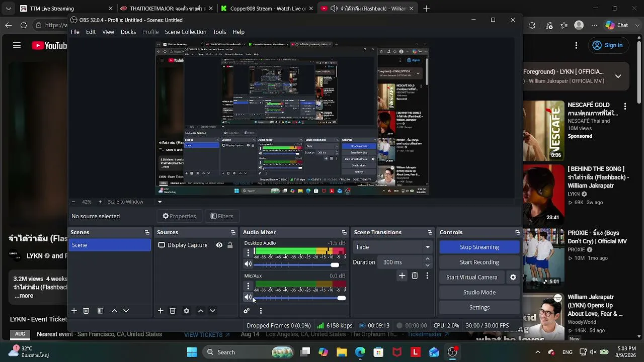The image size is (644, 362).
Task: Open Tools menu in OBS
Action: click(x=219, y=32)
